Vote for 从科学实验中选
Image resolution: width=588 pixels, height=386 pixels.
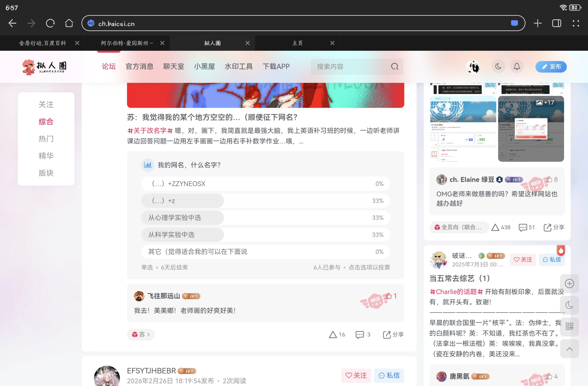tap(266, 235)
